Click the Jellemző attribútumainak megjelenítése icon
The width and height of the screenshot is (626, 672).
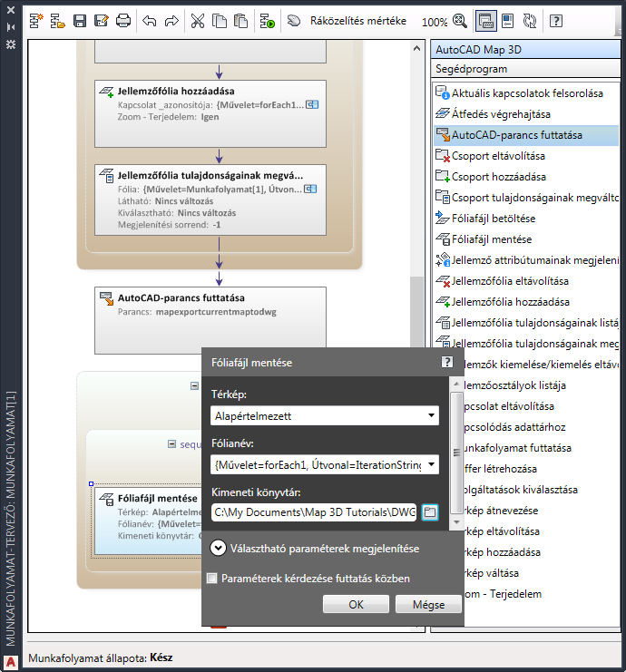(443, 259)
